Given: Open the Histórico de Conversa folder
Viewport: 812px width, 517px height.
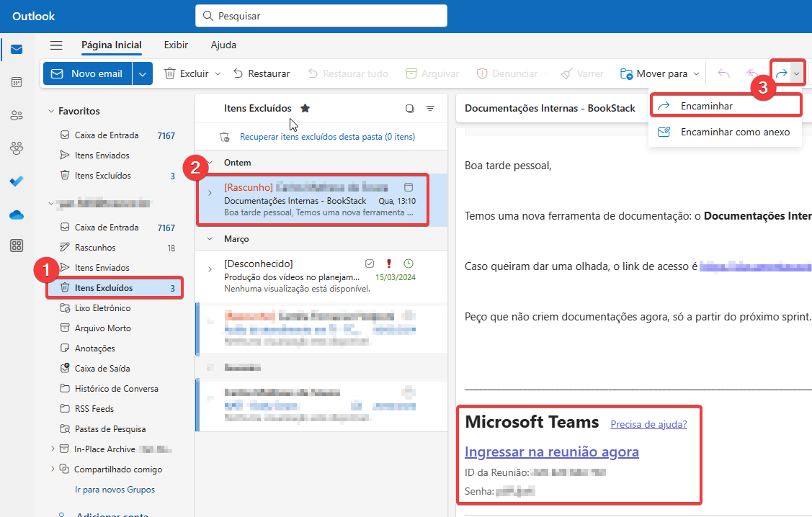Looking at the screenshot, I should click(x=115, y=389).
